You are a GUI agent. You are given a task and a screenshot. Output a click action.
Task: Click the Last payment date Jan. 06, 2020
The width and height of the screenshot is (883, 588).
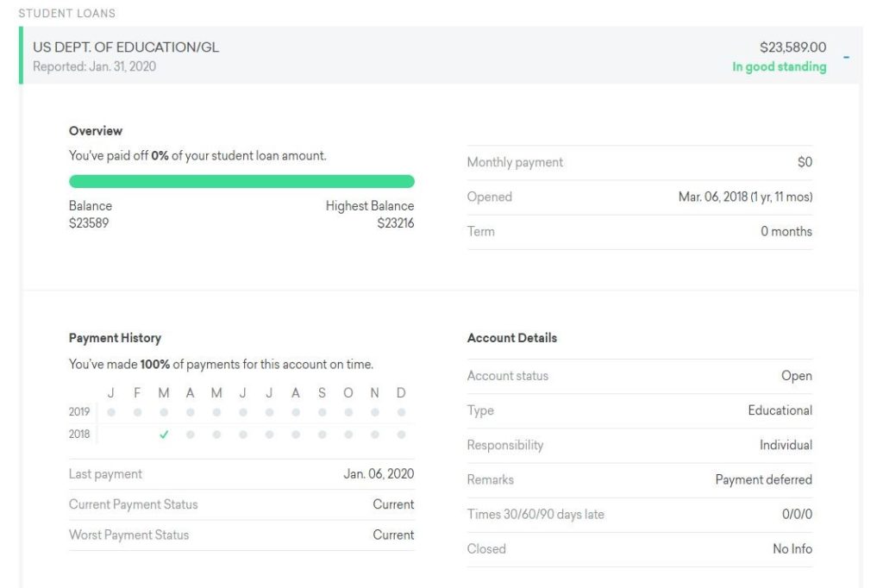[x=379, y=474]
